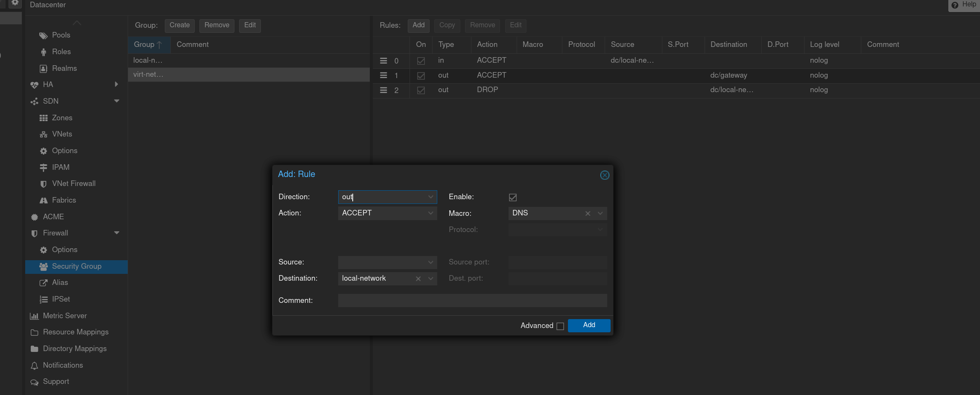Click the Remove group button
Screen dimensions: 980x395
[x=216, y=25]
